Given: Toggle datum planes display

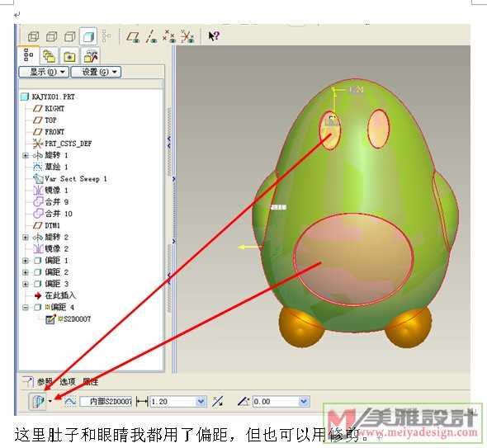Looking at the screenshot, I should pyautogui.click(x=133, y=36).
